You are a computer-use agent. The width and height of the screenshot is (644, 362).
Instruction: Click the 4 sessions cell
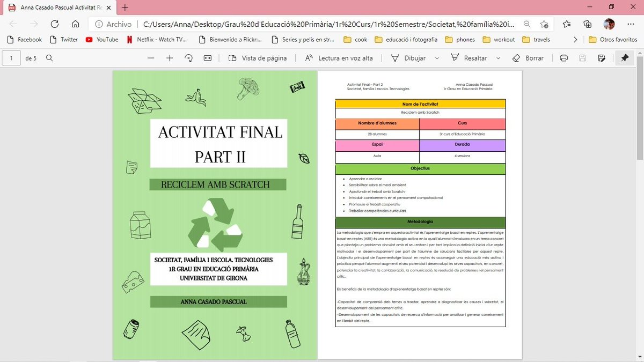[463, 157]
